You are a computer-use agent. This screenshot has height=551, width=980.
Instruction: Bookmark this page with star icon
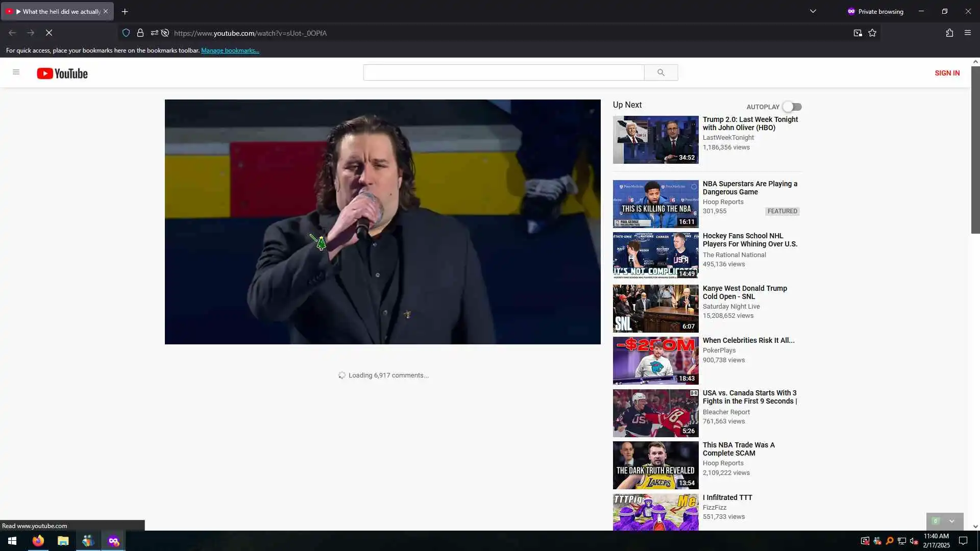(872, 33)
